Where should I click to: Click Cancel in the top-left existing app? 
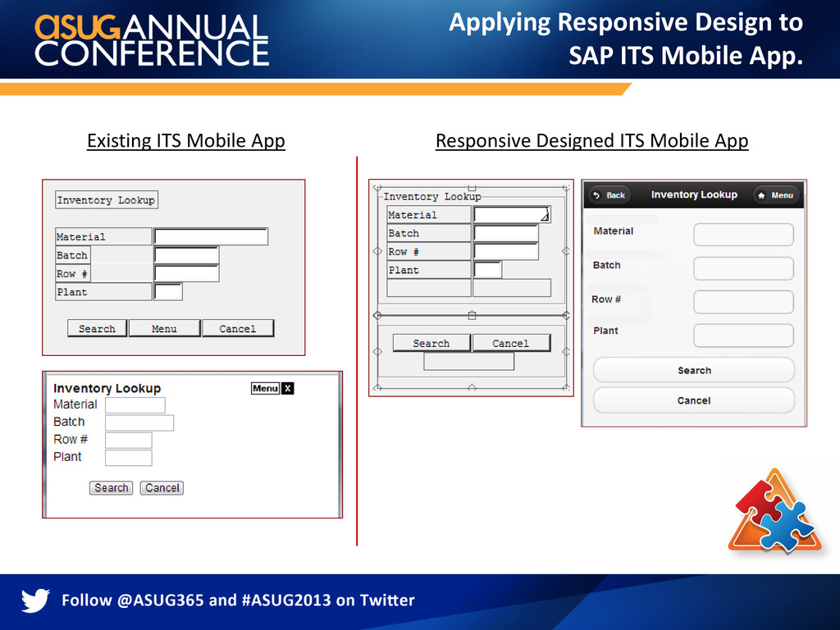coord(237,328)
